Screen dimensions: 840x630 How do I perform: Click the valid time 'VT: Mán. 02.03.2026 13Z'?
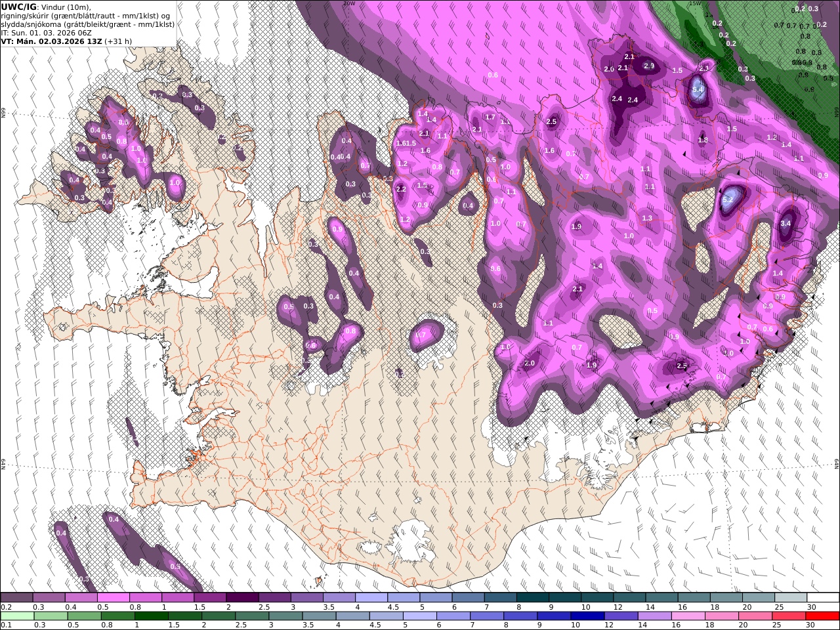pos(51,41)
